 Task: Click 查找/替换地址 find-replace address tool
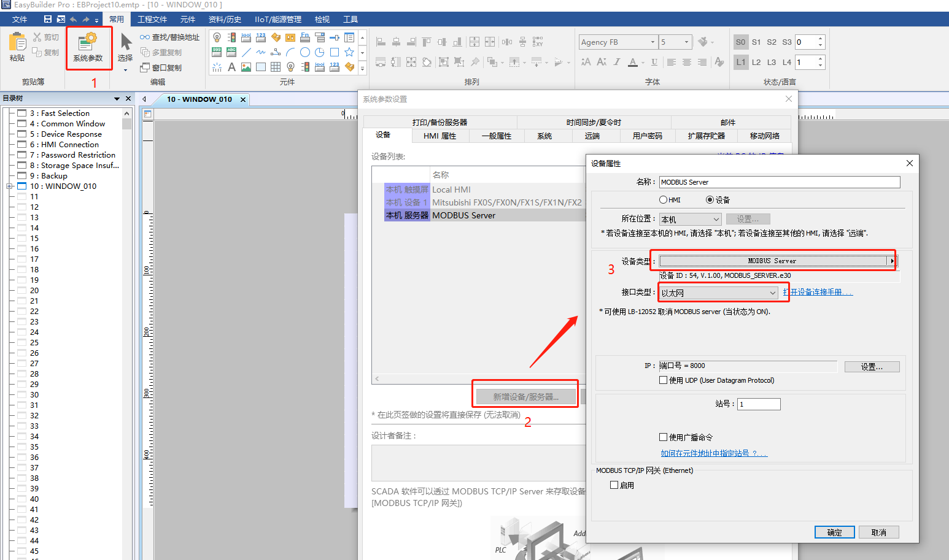(170, 37)
